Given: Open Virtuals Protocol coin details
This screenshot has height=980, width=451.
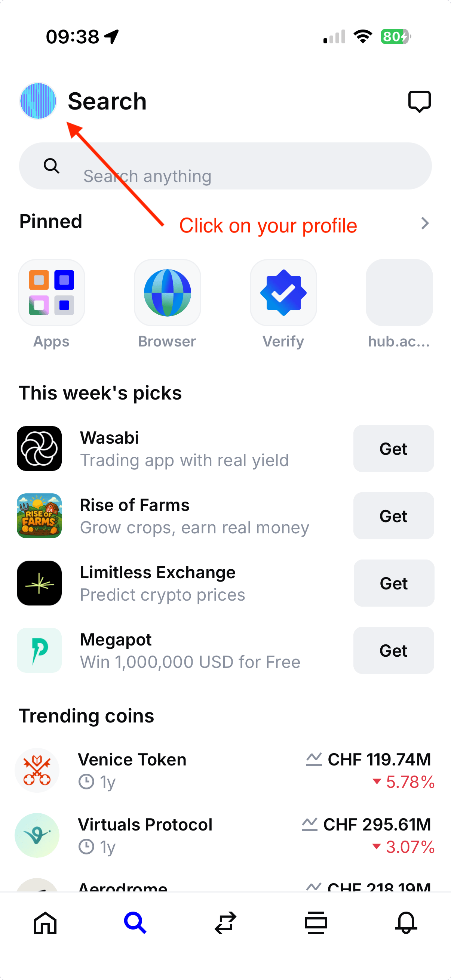Looking at the screenshot, I should pyautogui.click(x=224, y=835).
